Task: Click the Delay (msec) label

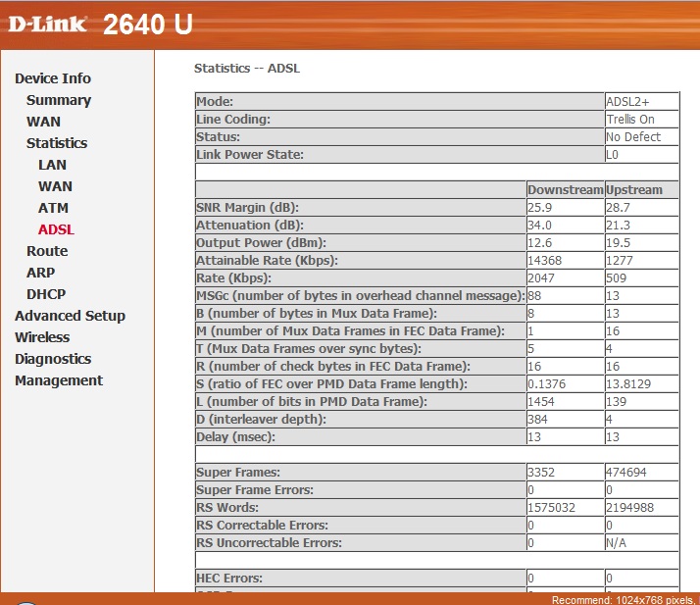Action: [x=235, y=436]
